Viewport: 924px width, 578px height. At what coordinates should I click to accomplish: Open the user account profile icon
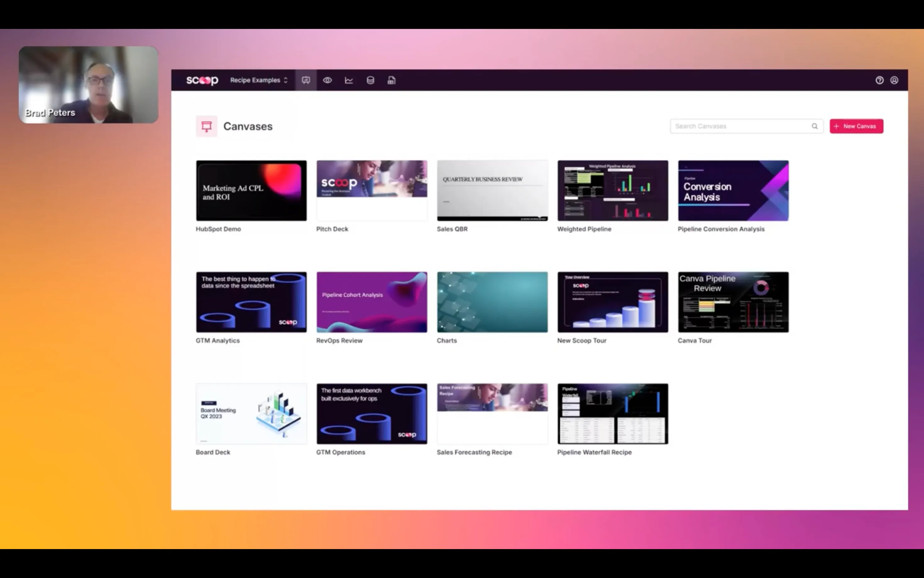pyautogui.click(x=894, y=80)
